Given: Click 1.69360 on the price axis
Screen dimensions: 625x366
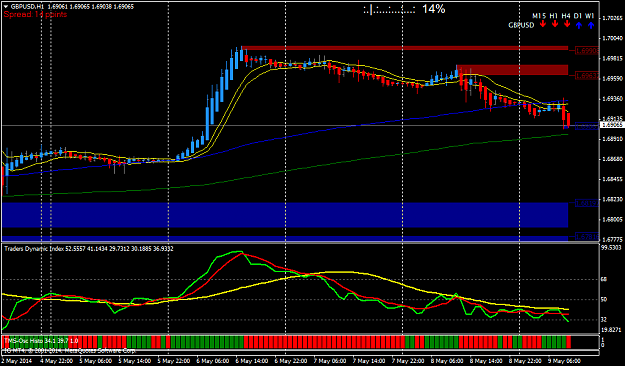Looking at the screenshot, I should 612,98.
